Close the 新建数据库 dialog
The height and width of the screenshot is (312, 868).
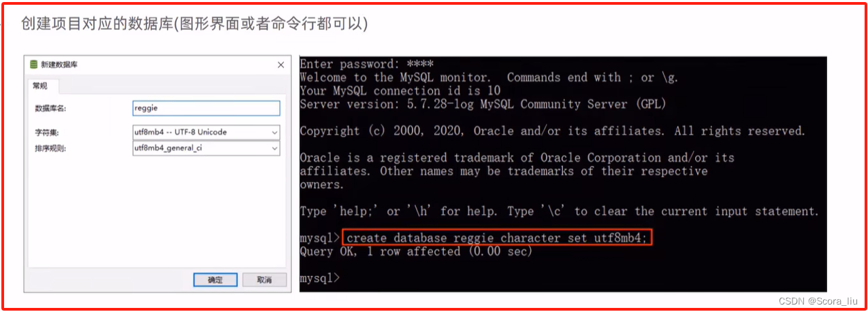click(280, 65)
